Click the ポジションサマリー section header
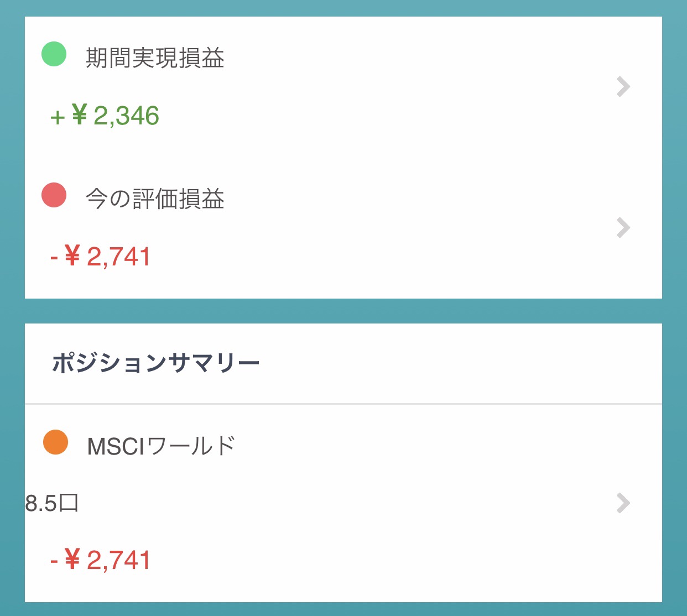 point(156,363)
